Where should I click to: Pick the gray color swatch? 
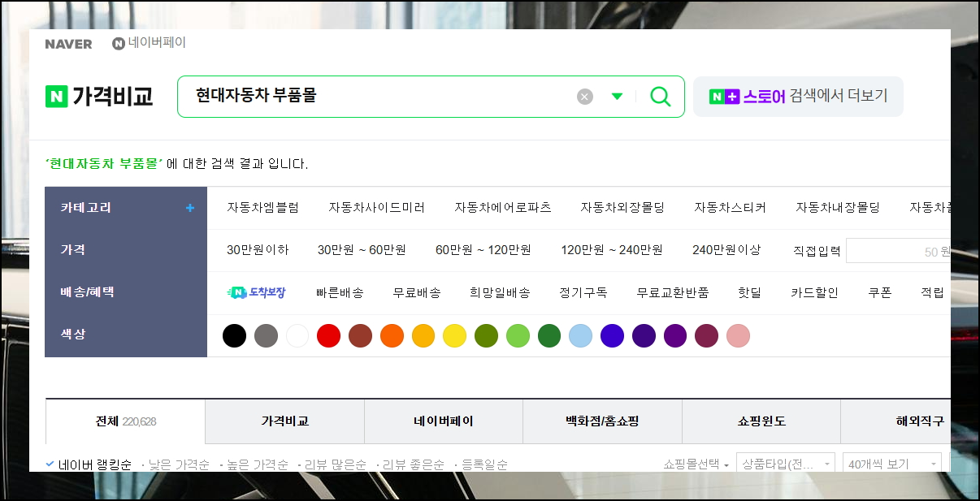pos(266,335)
